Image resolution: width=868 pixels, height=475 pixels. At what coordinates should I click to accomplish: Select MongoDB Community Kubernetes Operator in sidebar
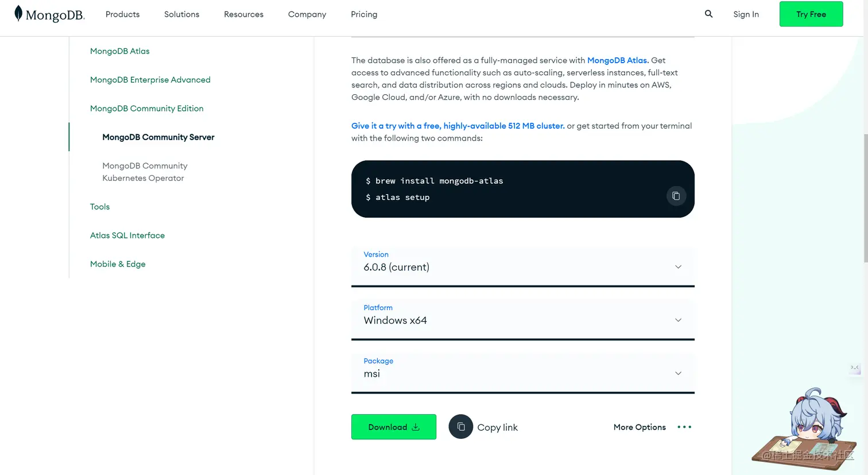pos(145,172)
